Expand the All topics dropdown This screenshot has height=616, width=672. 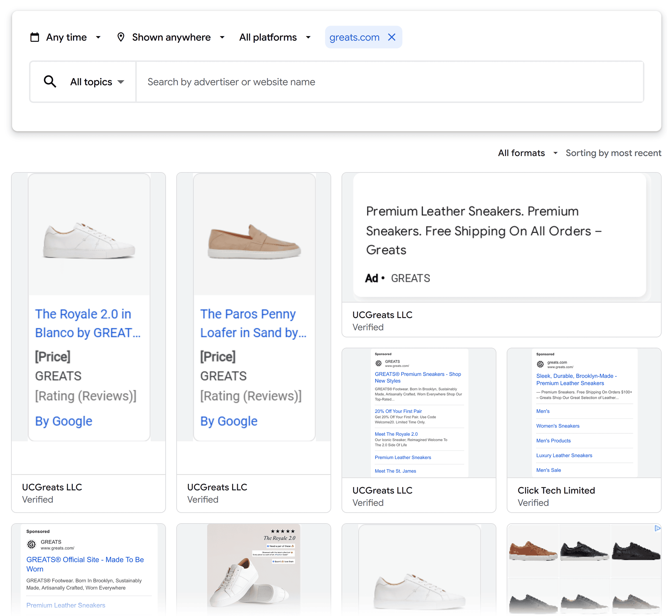point(97,82)
